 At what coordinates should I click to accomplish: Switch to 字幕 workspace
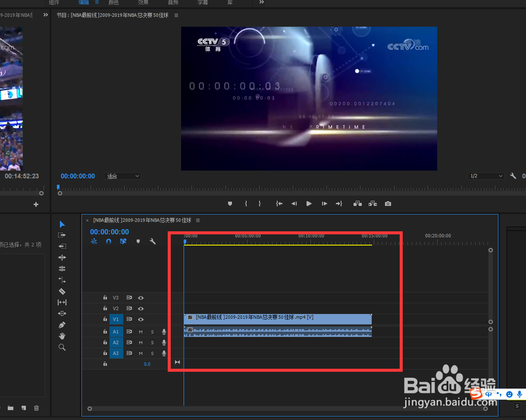203,2
